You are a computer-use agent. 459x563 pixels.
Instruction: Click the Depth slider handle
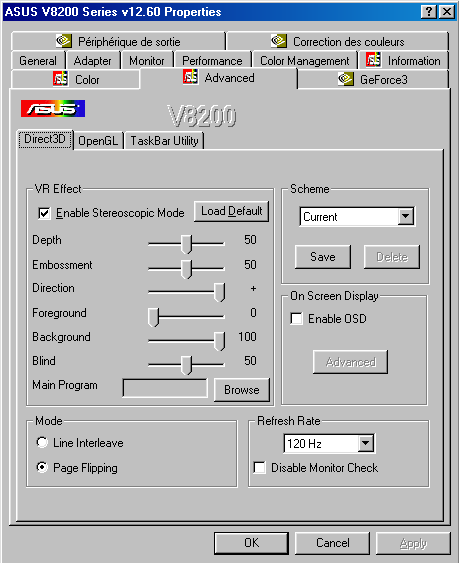tap(186, 244)
